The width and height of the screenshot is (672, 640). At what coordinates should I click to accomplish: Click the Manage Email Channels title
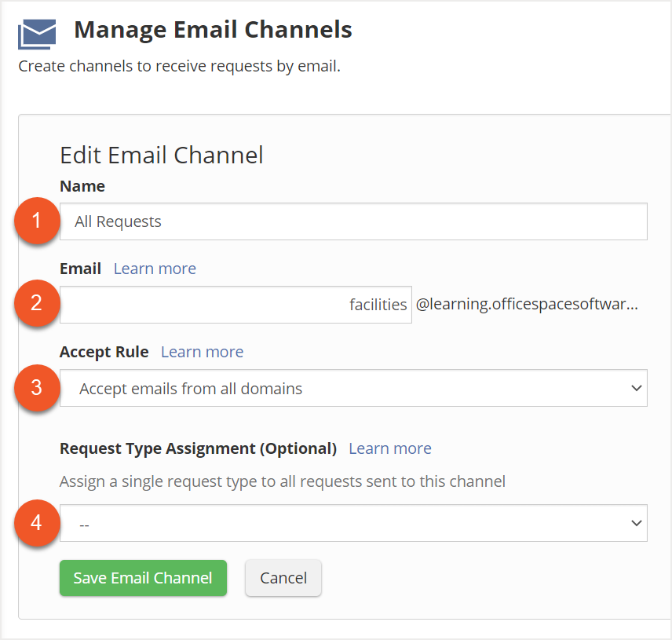click(x=213, y=30)
